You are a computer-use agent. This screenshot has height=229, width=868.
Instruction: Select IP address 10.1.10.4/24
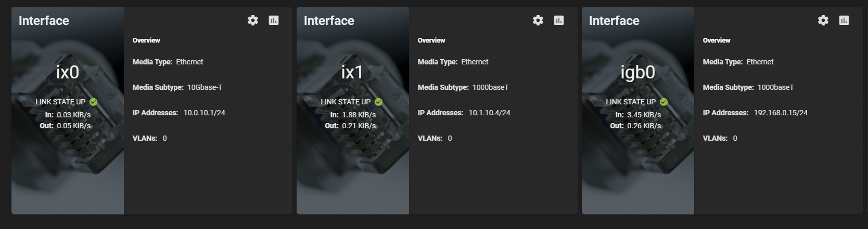coord(490,113)
